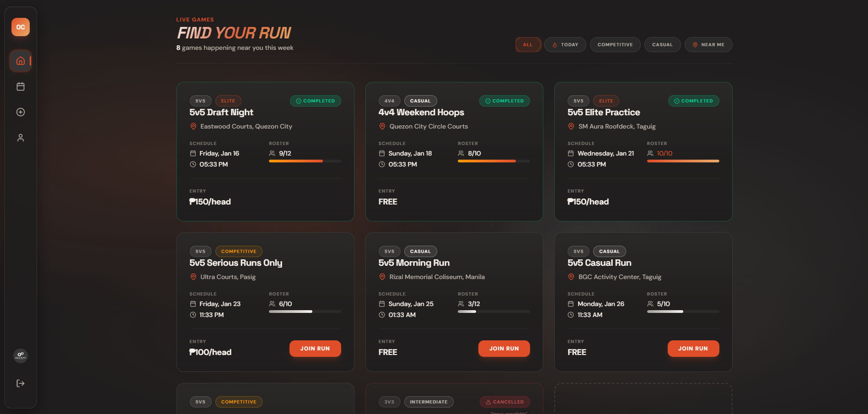Image resolution: width=868 pixels, height=414 pixels.
Task: Select the COMPETITIVE filter tab
Action: 615,45
